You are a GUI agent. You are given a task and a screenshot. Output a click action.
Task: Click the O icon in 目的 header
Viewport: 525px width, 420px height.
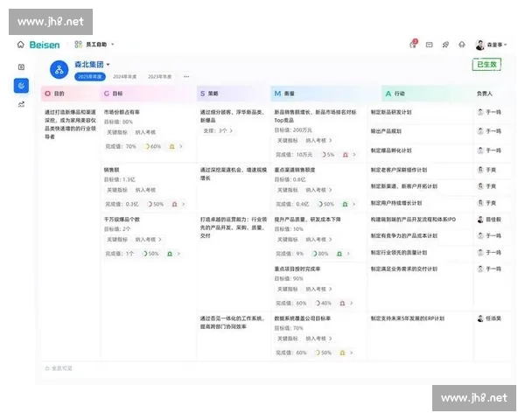pos(48,94)
